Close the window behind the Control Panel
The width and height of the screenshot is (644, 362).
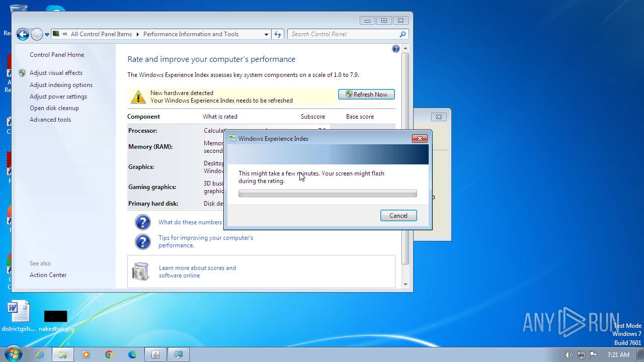pyautogui.click(x=439, y=117)
